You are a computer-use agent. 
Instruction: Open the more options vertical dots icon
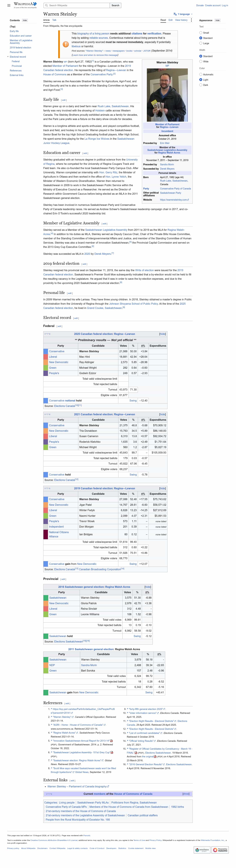[192, 20]
